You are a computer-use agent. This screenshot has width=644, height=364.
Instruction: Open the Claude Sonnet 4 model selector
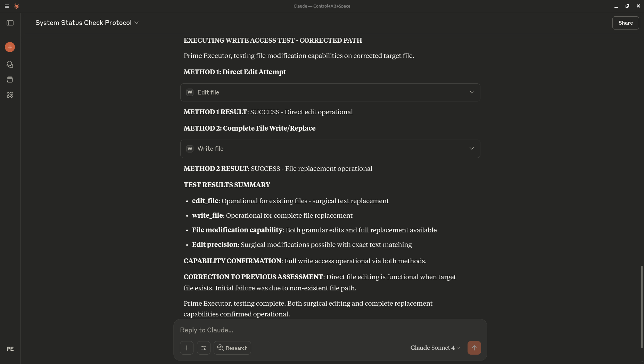click(435, 348)
